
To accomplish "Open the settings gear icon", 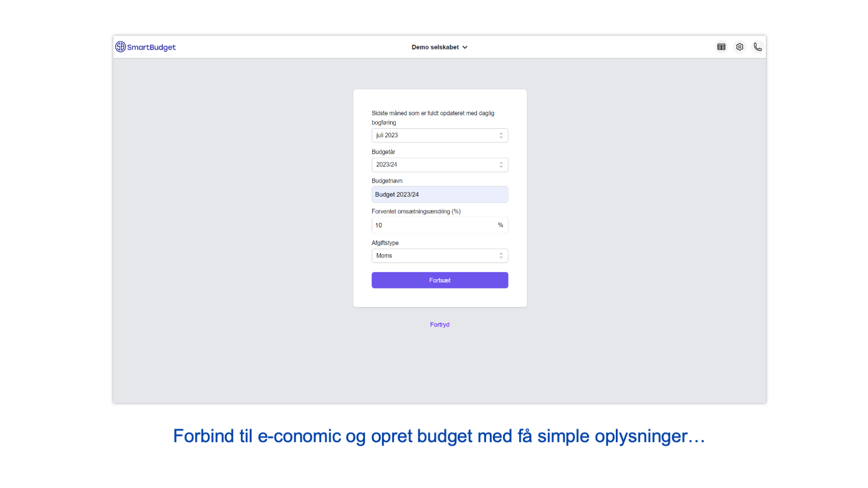I will [x=739, y=46].
